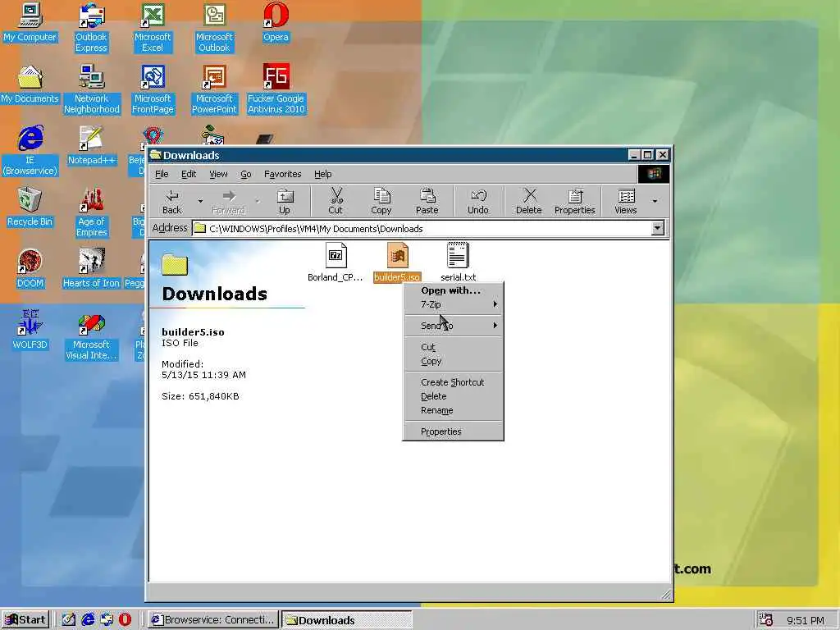Switch to Browservice taskbar window
This screenshot has height=630, width=840.
coord(213,620)
